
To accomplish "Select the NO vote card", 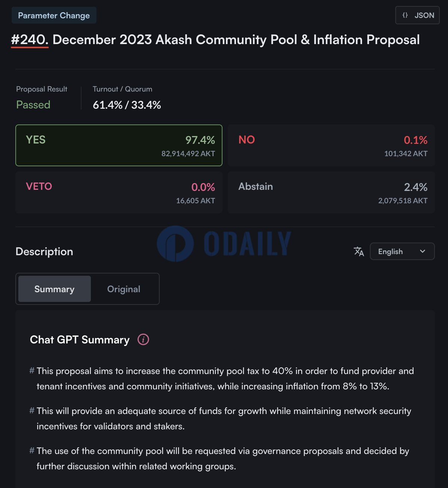I will (331, 145).
